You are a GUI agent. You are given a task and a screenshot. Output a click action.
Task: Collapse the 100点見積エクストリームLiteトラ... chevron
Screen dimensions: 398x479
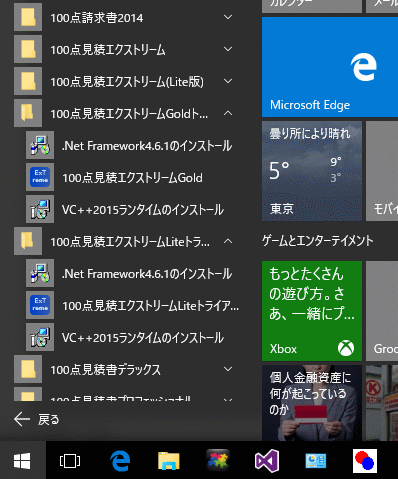point(228,241)
